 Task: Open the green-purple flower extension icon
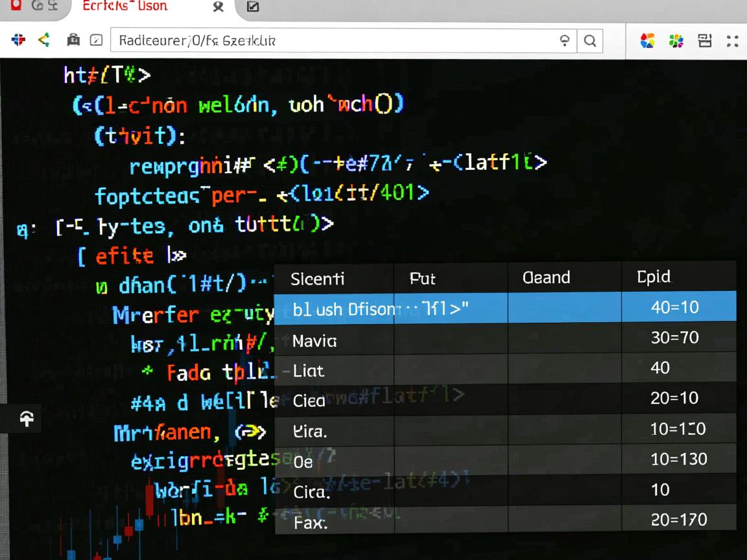pos(676,41)
